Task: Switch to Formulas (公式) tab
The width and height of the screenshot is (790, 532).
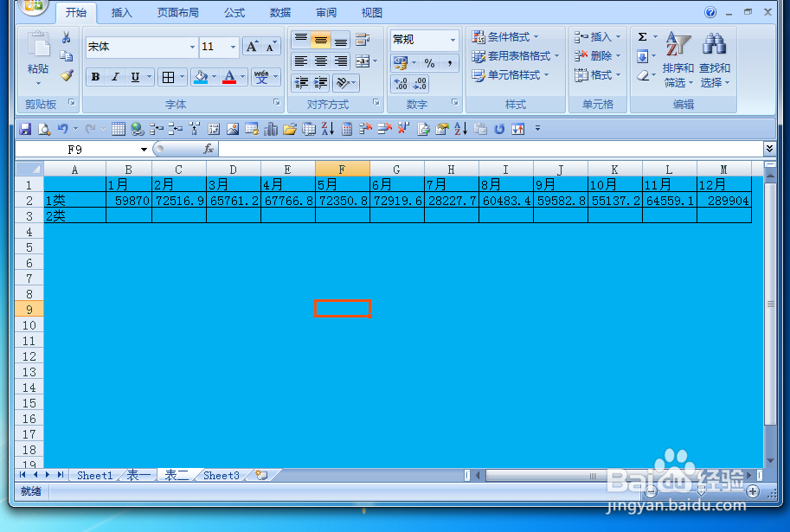Action: pos(234,13)
